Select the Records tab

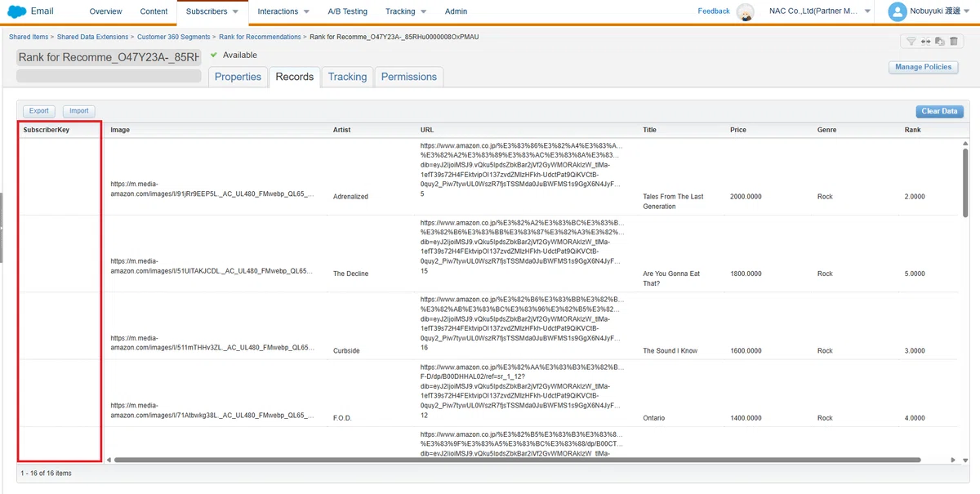[295, 77]
